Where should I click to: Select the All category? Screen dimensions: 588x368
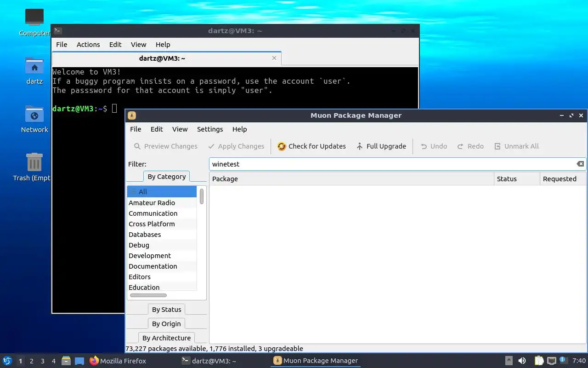click(162, 192)
